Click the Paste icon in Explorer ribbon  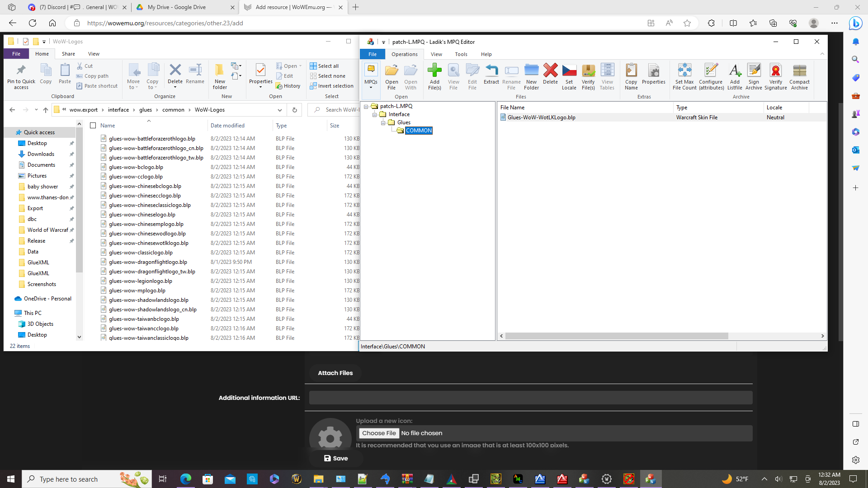click(65, 70)
